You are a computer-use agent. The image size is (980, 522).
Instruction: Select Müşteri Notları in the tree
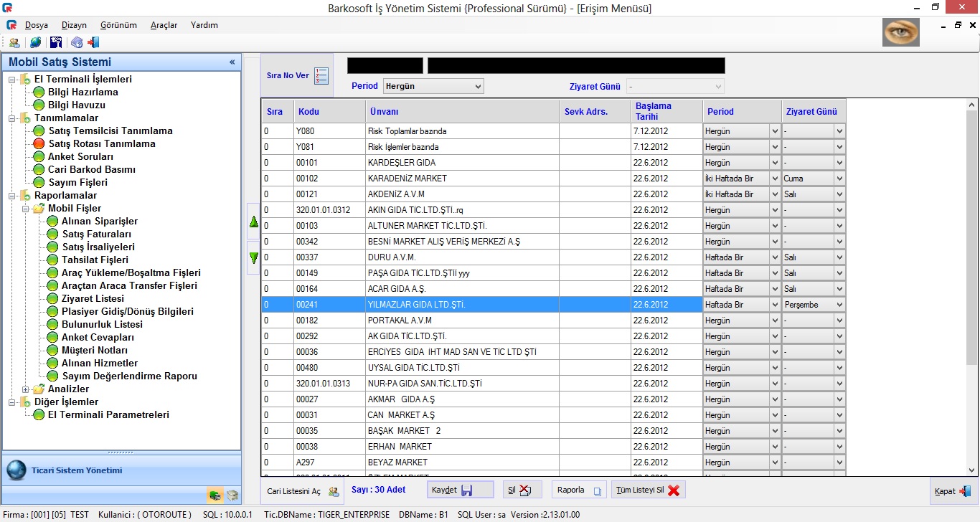click(x=95, y=351)
